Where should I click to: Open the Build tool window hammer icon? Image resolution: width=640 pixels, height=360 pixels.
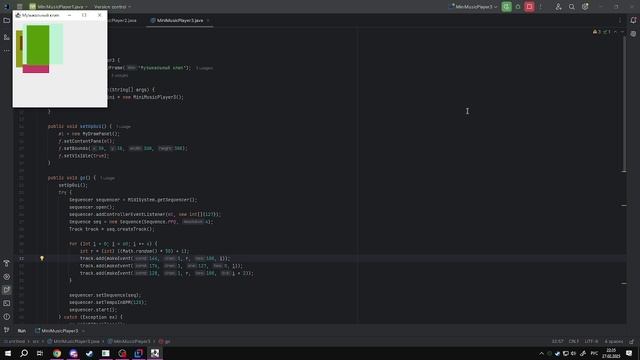[x=7, y=263]
